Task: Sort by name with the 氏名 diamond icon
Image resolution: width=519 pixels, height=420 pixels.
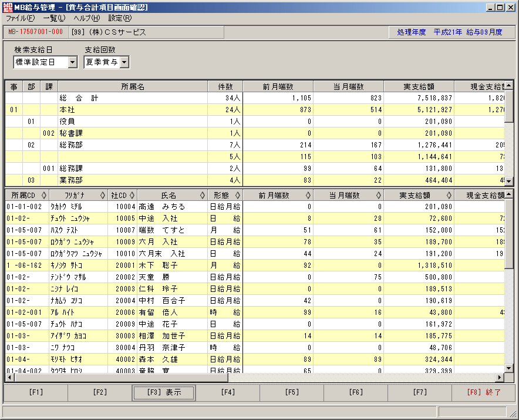Action: point(203,196)
